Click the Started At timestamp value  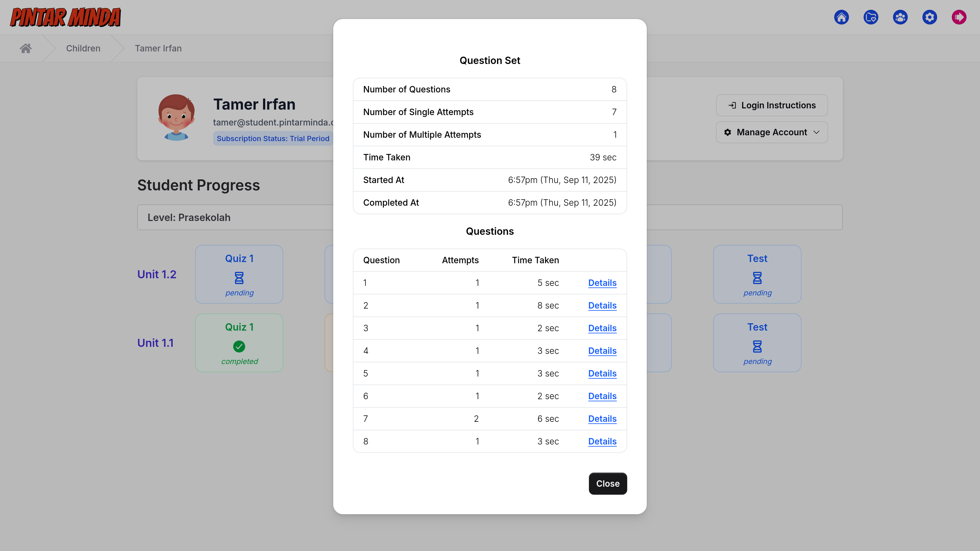(x=562, y=180)
